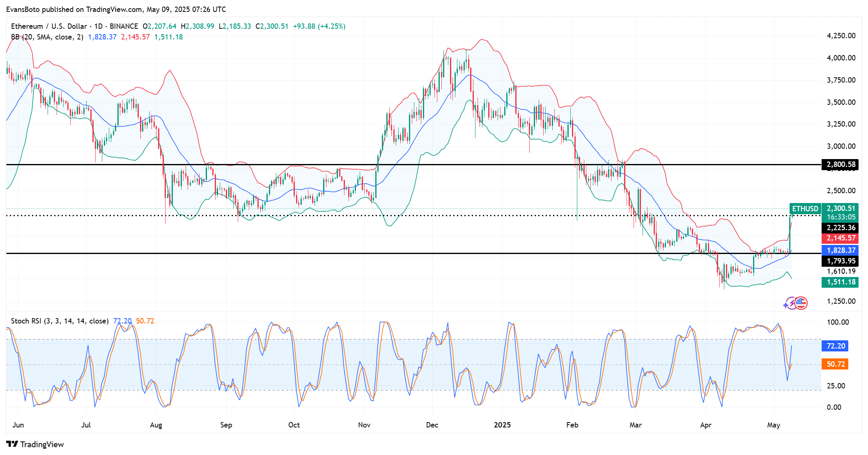
Task: Click the red 2,145.57 upper band label
Action: 840,238
